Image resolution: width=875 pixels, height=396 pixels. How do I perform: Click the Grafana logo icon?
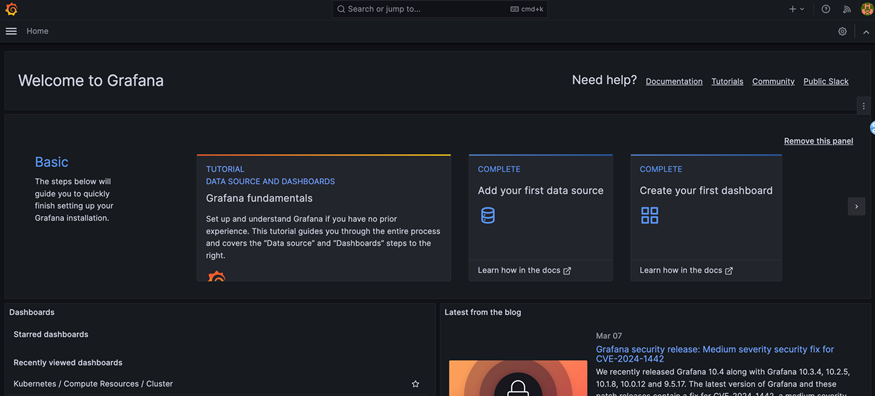coord(11,9)
